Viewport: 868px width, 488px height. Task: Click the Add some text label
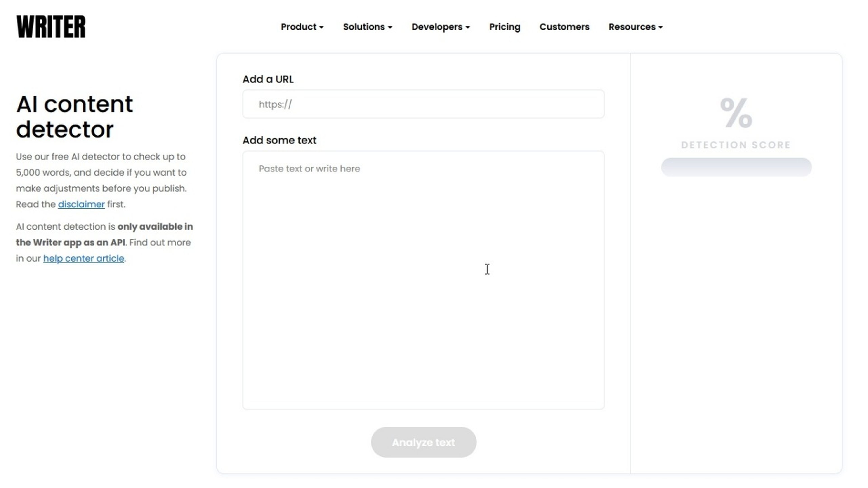279,140
